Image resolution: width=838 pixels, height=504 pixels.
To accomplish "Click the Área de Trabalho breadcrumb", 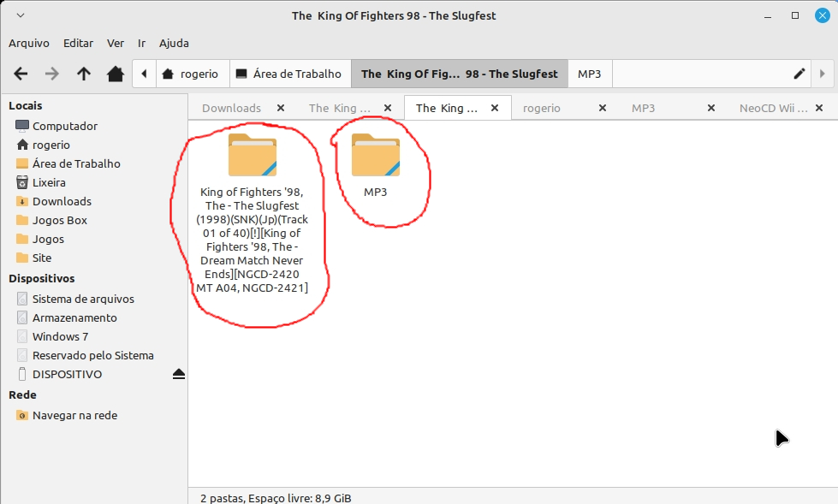I will (x=288, y=74).
